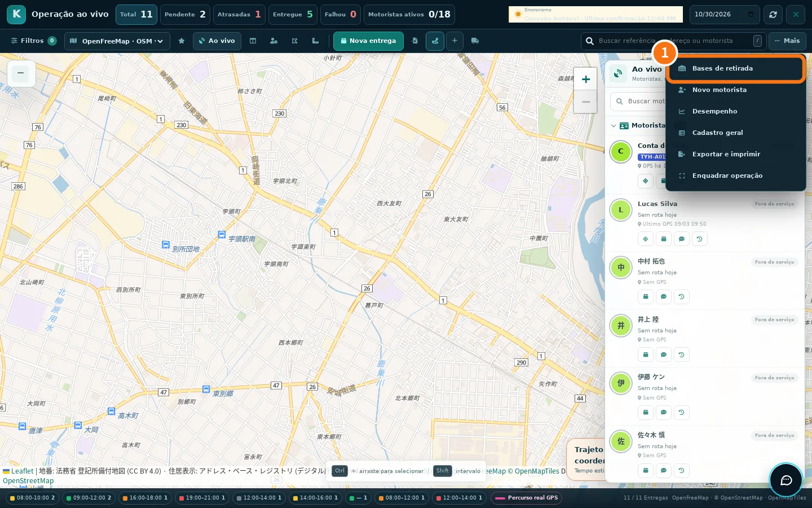
Task: Open 伊藤 ケン's history clock icon
Action: tap(681, 412)
